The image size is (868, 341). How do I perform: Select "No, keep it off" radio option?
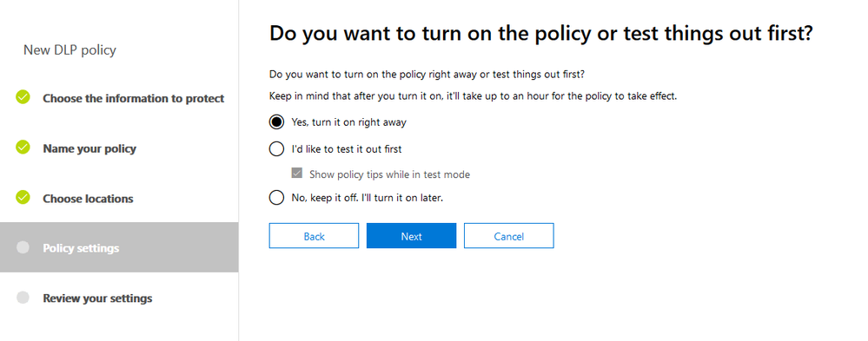(x=276, y=197)
